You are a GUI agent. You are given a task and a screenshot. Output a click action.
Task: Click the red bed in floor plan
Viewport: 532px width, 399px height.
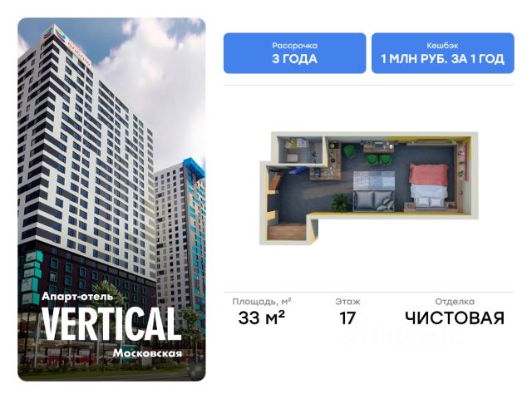click(429, 185)
